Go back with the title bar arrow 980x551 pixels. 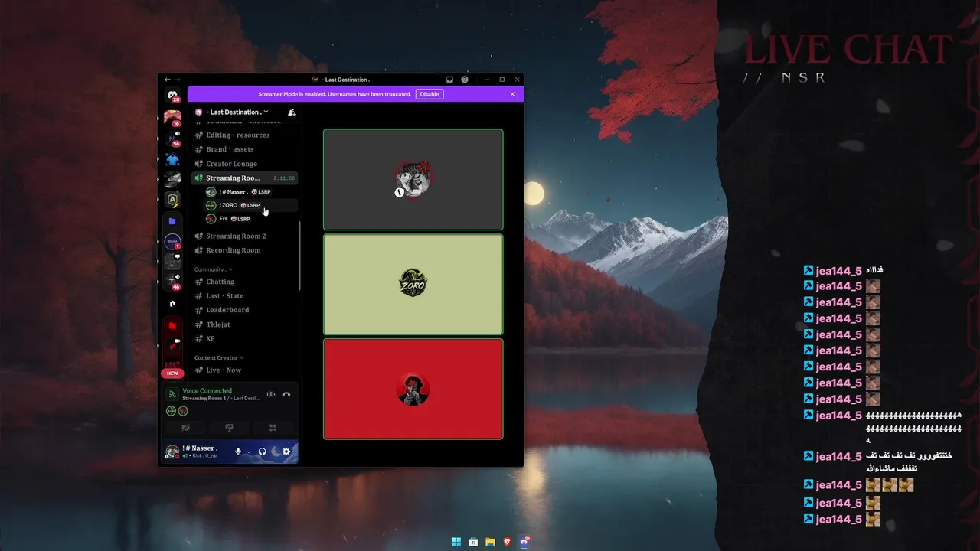click(168, 80)
